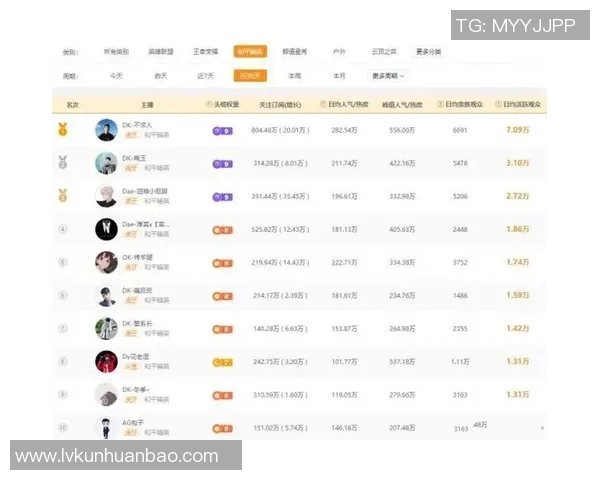Select the 本周 period filter

pos(295,76)
